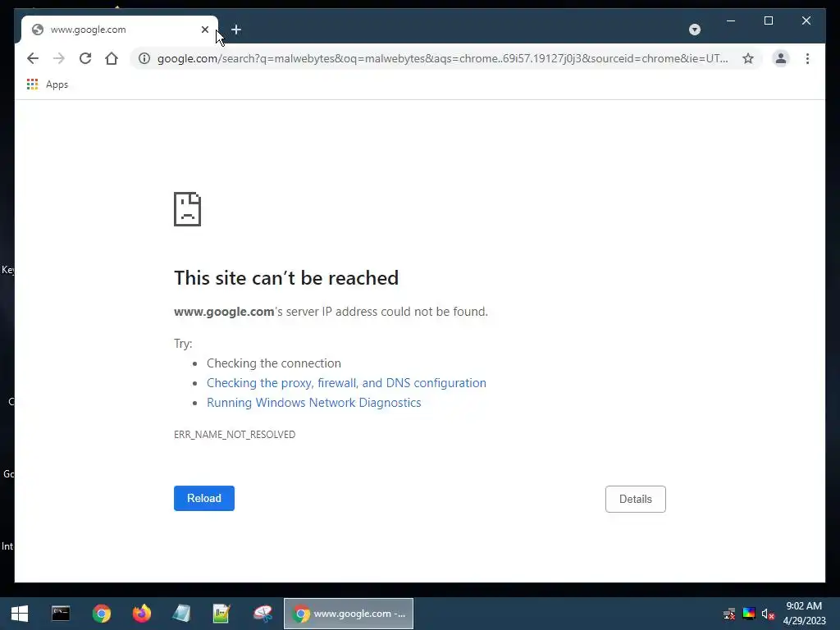The image size is (840, 630).
Task: Open the blue notebook taskbar app
Action: [x=181, y=614]
